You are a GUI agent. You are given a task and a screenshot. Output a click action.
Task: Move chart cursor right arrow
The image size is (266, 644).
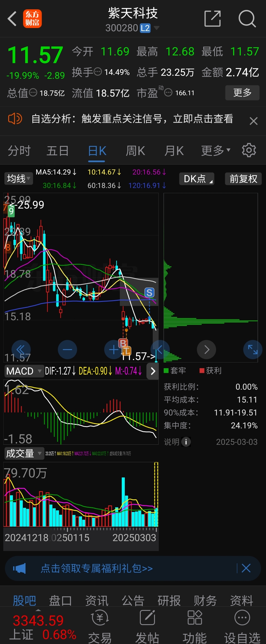click(206, 349)
